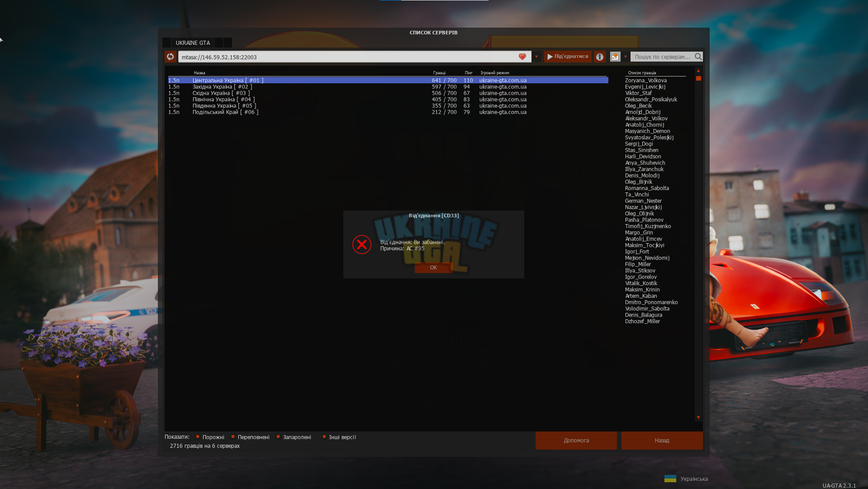This screenshot has width=868, height=489.
Task: Switch to the UKRAINE GTA tab
Action: [x=193, y=43]
